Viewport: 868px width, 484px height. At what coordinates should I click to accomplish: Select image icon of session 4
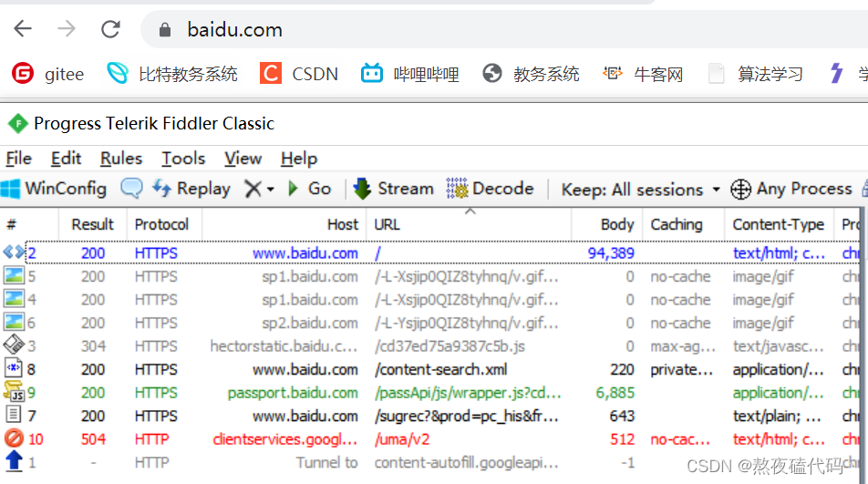click(x=14, y=299)
